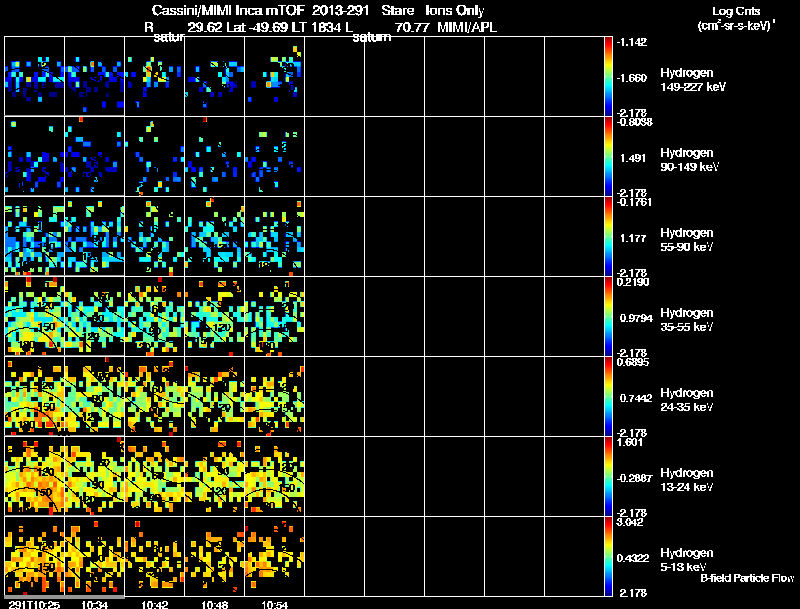Click the 'Cassini/MIMI Inca mTOF' title text

(228, 10)
